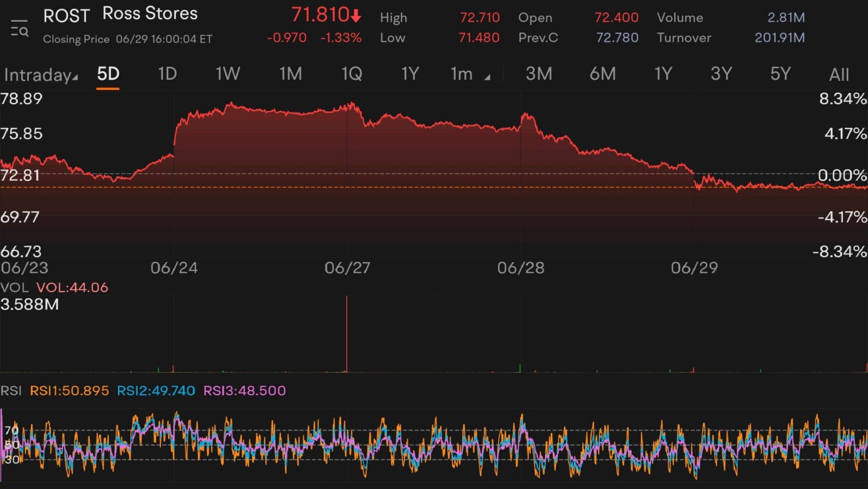Click the Open value 72.400
Screen dimensions: 868x489
click(x=616, y=17)
